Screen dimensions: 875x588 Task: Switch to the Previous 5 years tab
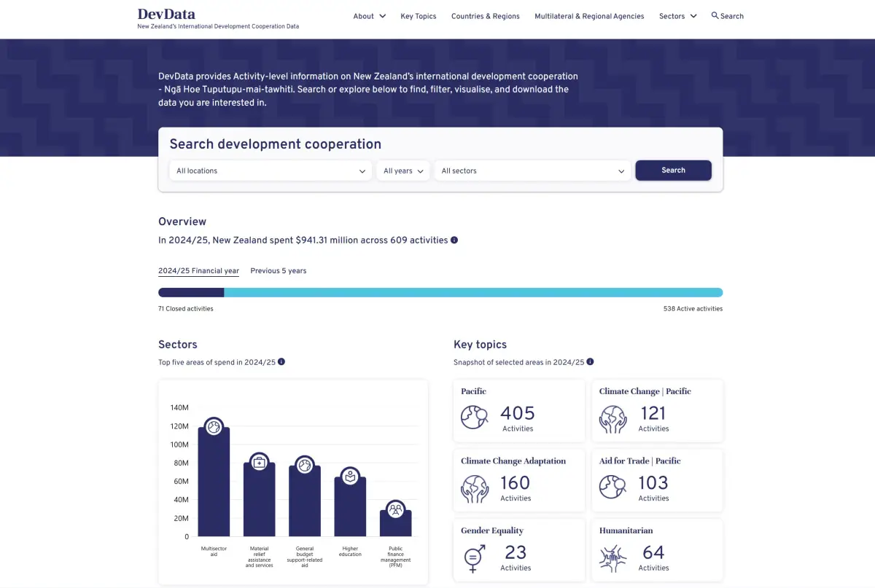[x=278, y=270]
